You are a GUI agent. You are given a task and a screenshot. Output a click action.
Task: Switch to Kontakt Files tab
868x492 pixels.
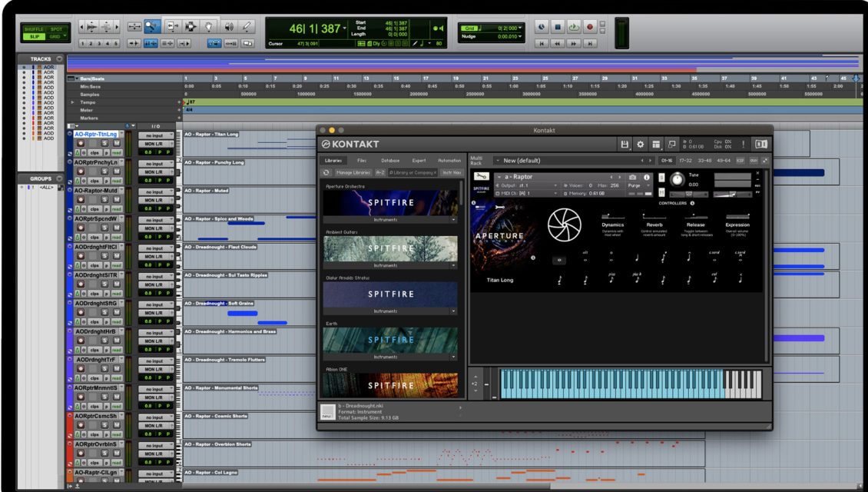pos(362,161)
